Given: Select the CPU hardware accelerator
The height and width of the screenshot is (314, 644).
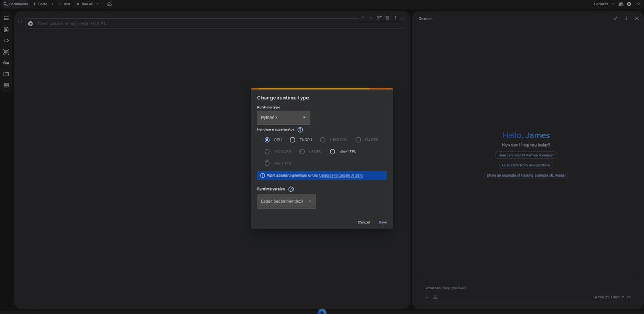Looking at the screenshot, I should [x=267, y=140].
